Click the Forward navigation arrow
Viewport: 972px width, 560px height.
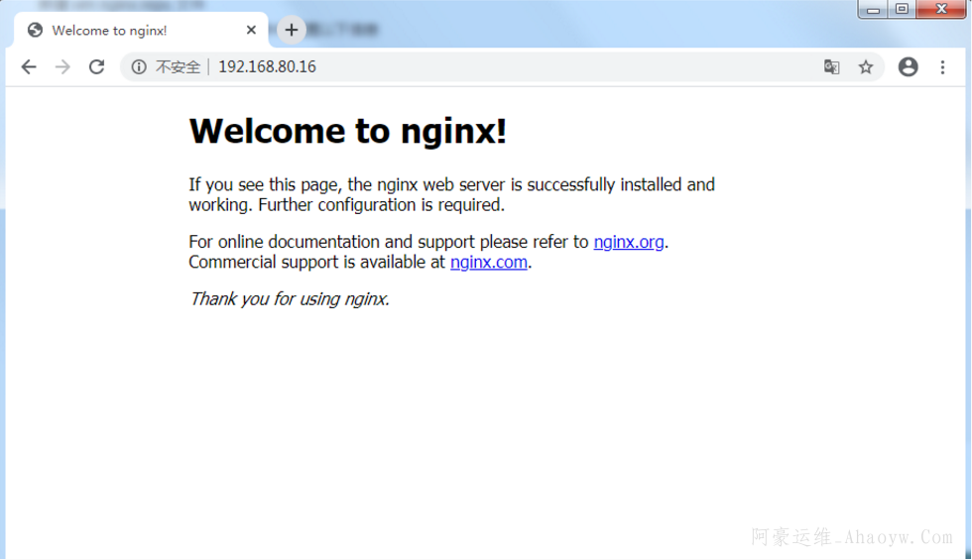coord(62,67)
